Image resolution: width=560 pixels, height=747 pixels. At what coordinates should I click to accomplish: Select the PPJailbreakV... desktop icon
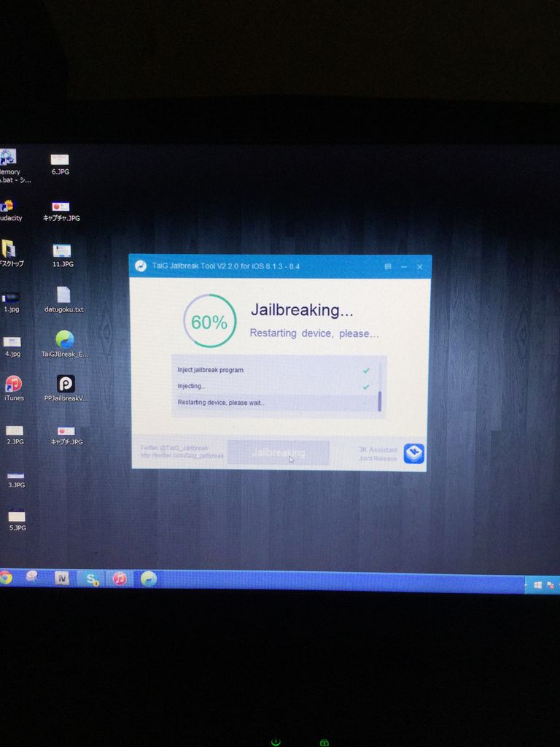(66, 388)
